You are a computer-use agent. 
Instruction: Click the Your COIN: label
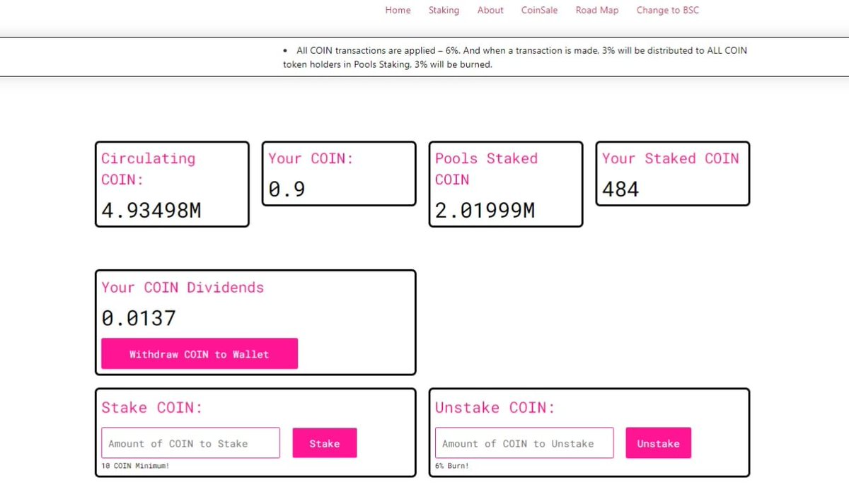point(311,158)
